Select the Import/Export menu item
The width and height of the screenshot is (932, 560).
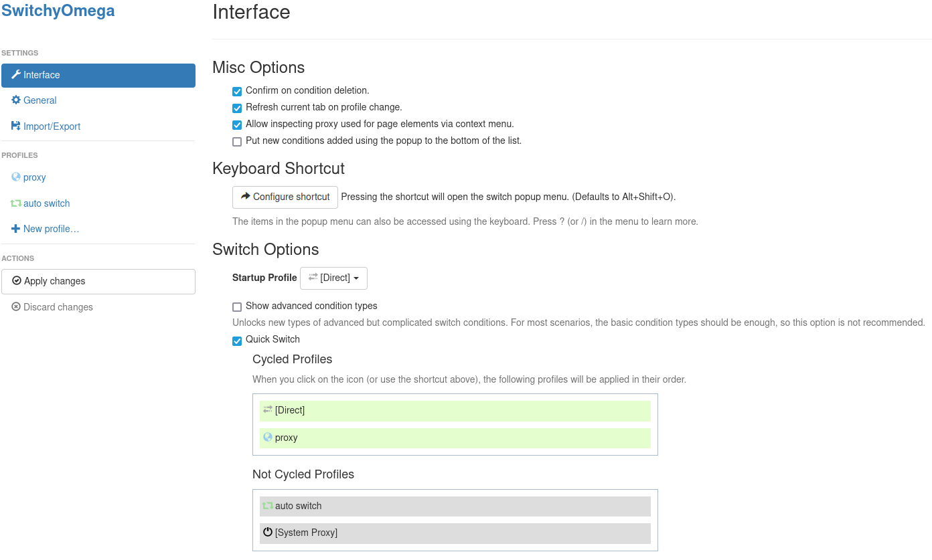52,126
